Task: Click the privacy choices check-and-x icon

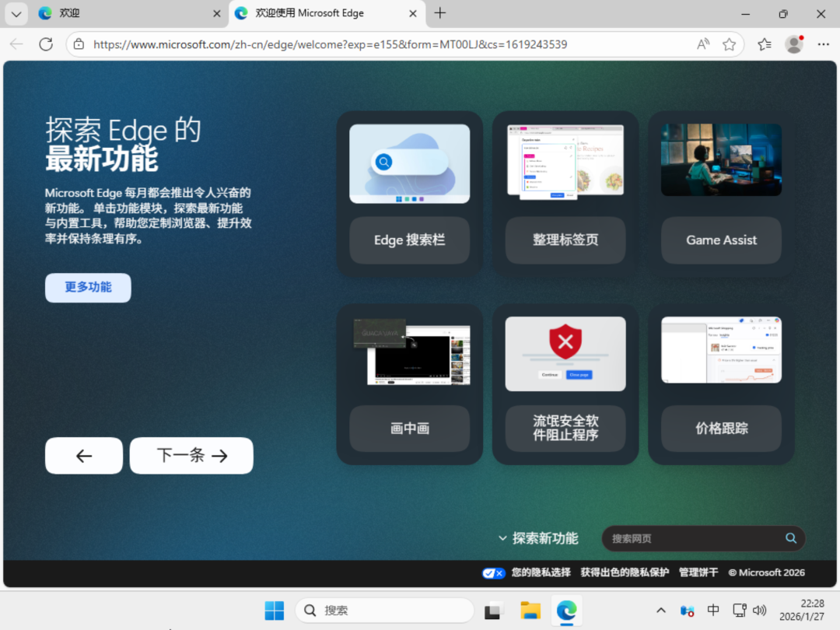Action: [493, 572]
